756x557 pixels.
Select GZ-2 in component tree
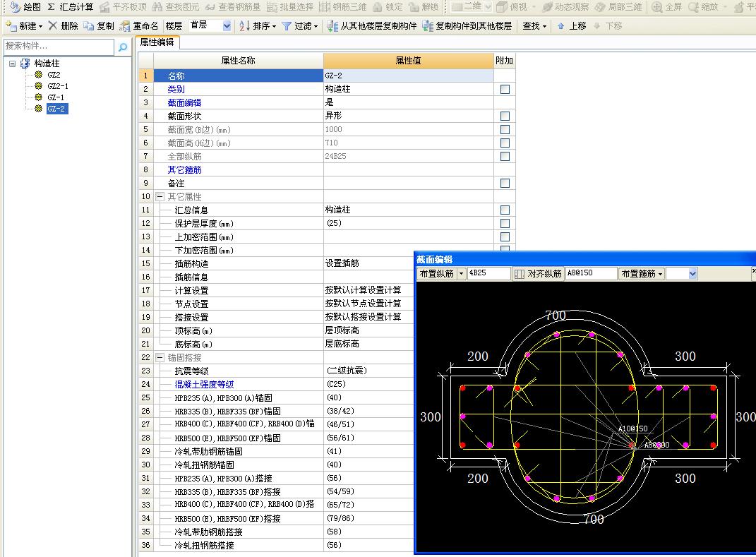pos(56,109)
